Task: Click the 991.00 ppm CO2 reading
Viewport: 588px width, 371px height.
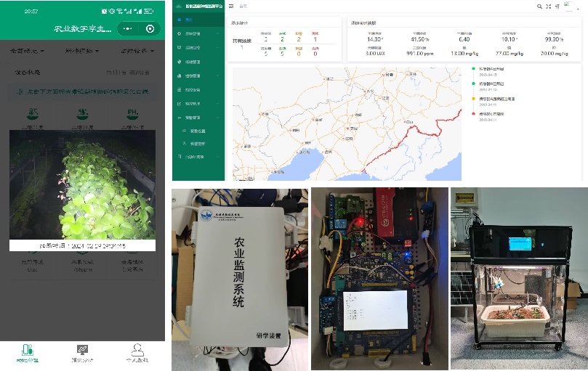Action: (x=419, y=54)
